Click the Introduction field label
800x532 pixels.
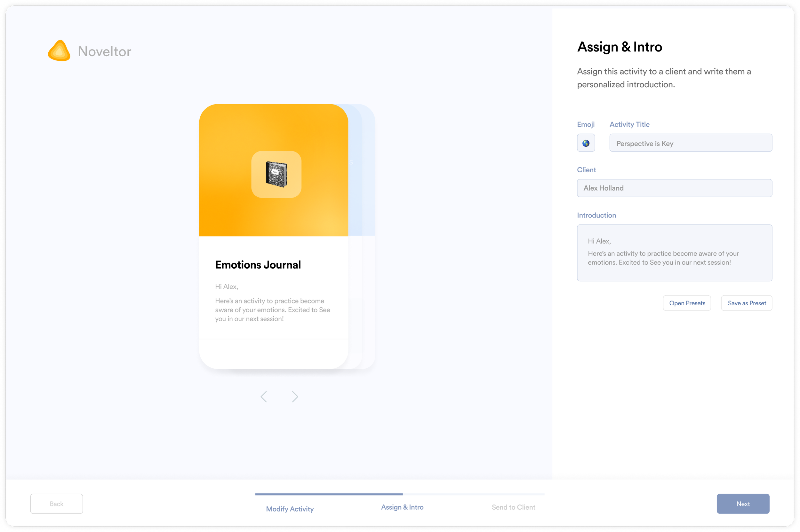tap(596, 215)
